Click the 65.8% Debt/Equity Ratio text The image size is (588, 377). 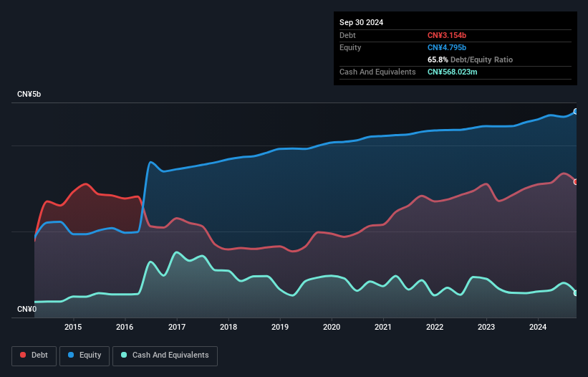(470, 59)
